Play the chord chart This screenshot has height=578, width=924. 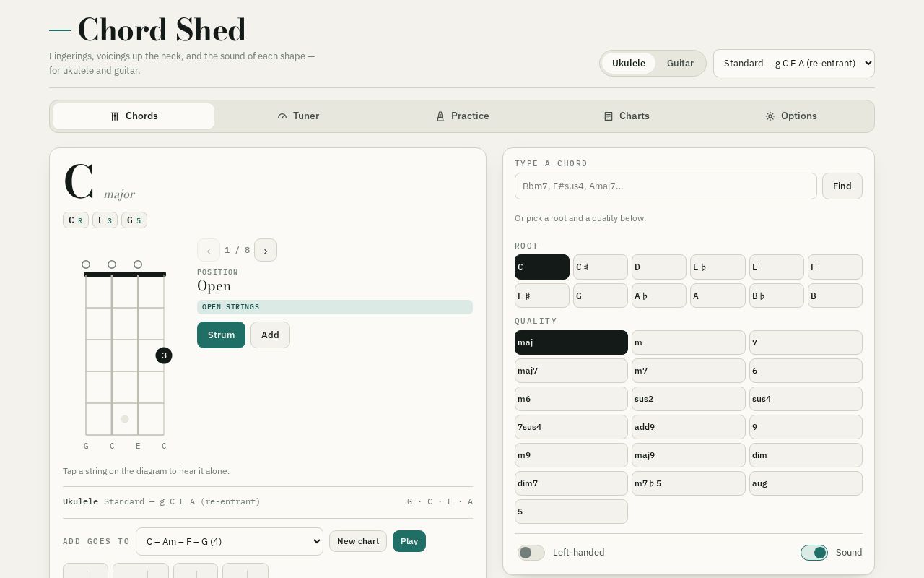tap(409, 541)
